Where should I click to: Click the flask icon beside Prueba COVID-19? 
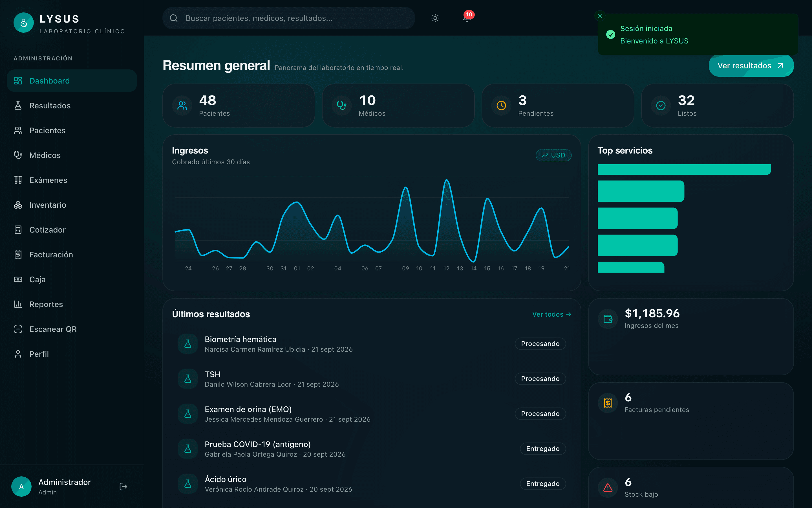click(x=188, y=448)
